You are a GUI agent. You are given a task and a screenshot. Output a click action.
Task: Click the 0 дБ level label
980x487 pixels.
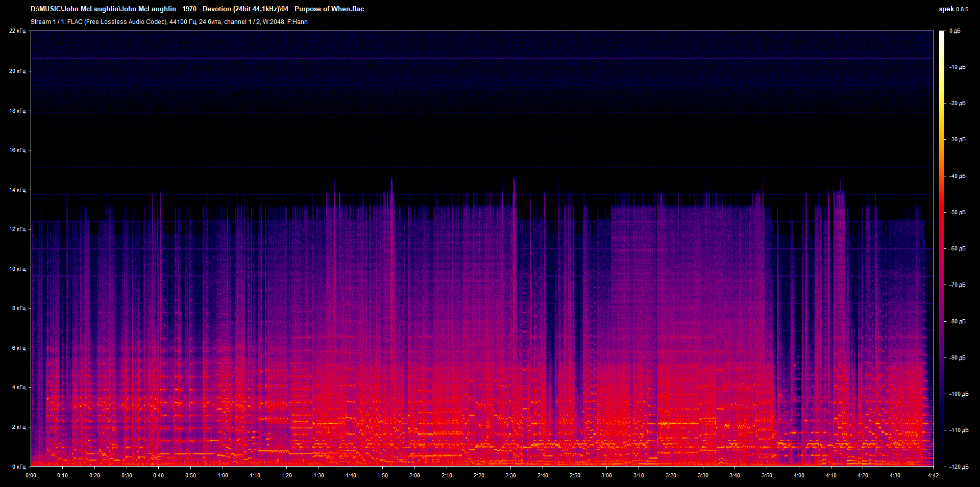(x=955, y=31)
